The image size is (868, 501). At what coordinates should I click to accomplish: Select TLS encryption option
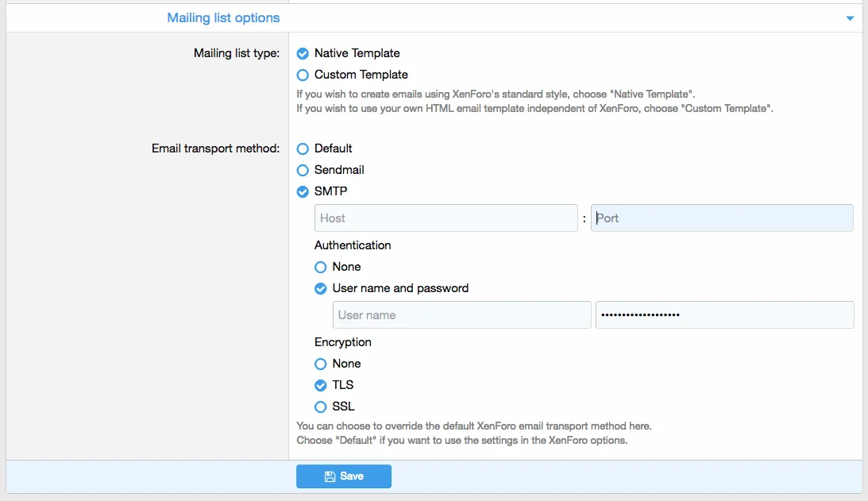point(321,386)
